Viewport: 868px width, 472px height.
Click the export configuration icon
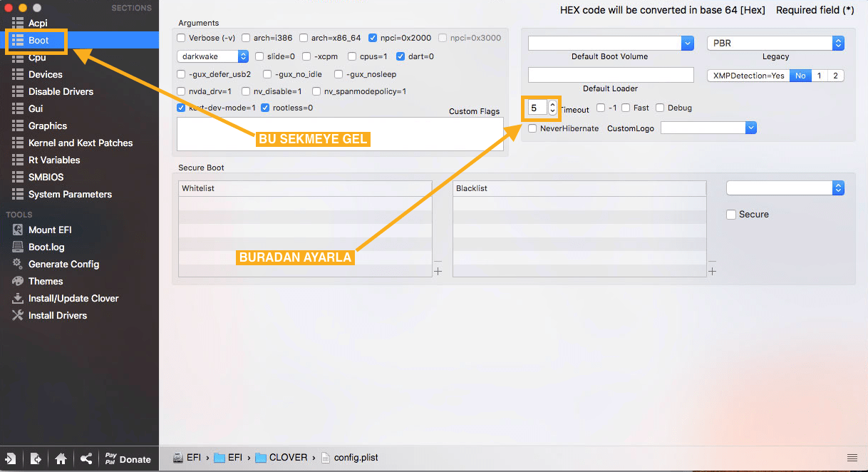(36, 459)
